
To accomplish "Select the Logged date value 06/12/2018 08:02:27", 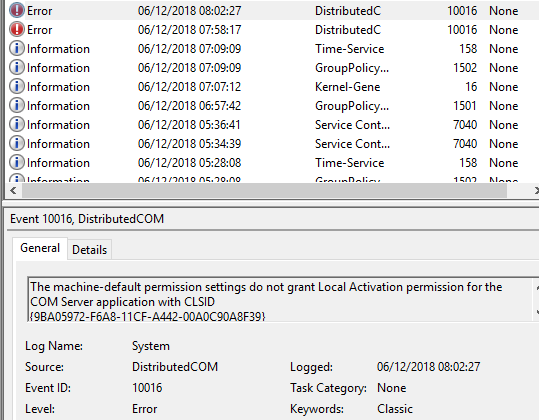I will 428,367.
